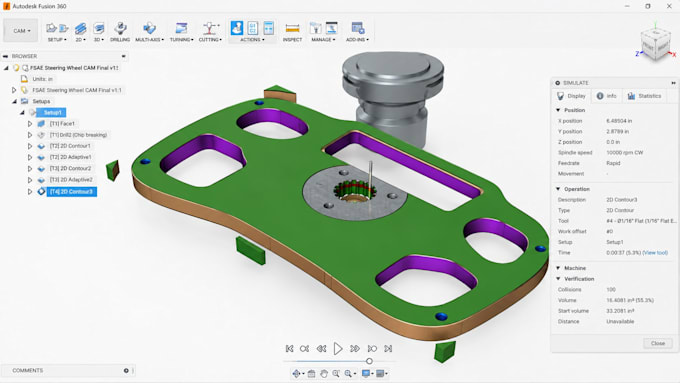The height and width of the screenshot is (383, 680).
Task: Switch to the Display tab
Action: (571, 96)
